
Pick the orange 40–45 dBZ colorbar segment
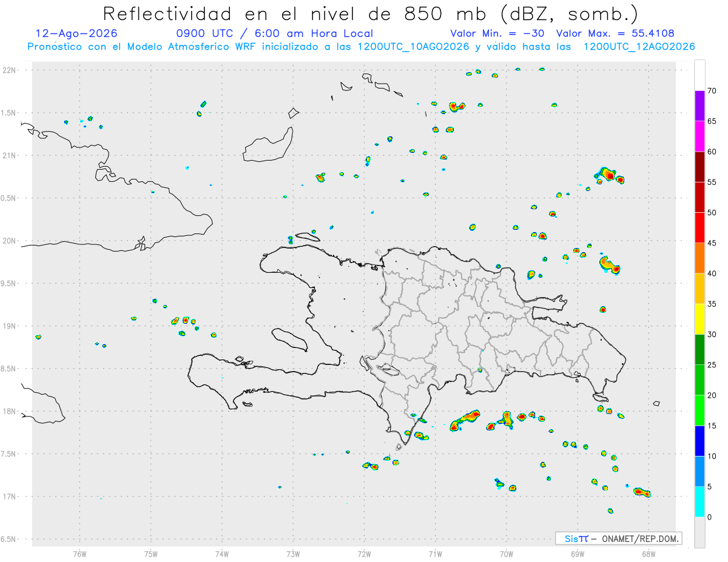(x=699, y=258)
